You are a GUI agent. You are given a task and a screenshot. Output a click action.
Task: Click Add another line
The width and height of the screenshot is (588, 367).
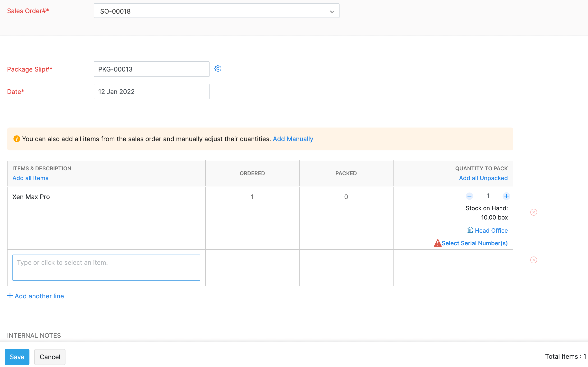coord(36,296)
